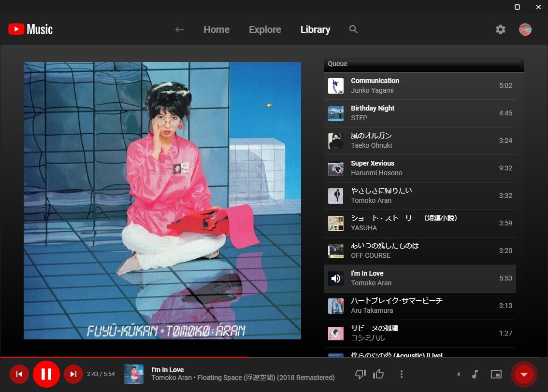Image resolution: width=548 pixels, height=392 pixels.
Task: Open settings via the gear icon
Action: pos(501,29)
